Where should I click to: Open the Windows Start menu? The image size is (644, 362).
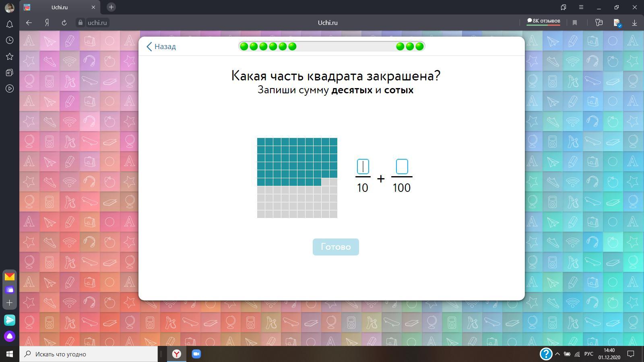click(x=10, y=354)
